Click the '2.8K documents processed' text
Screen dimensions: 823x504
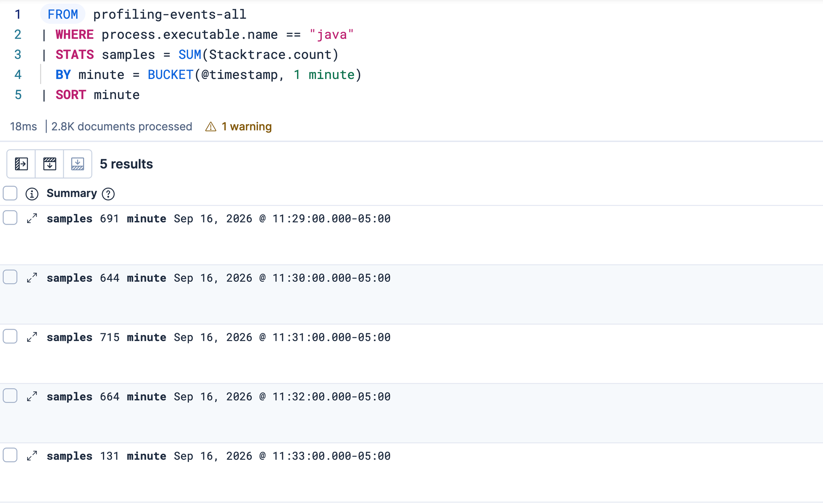pos(122,127)
